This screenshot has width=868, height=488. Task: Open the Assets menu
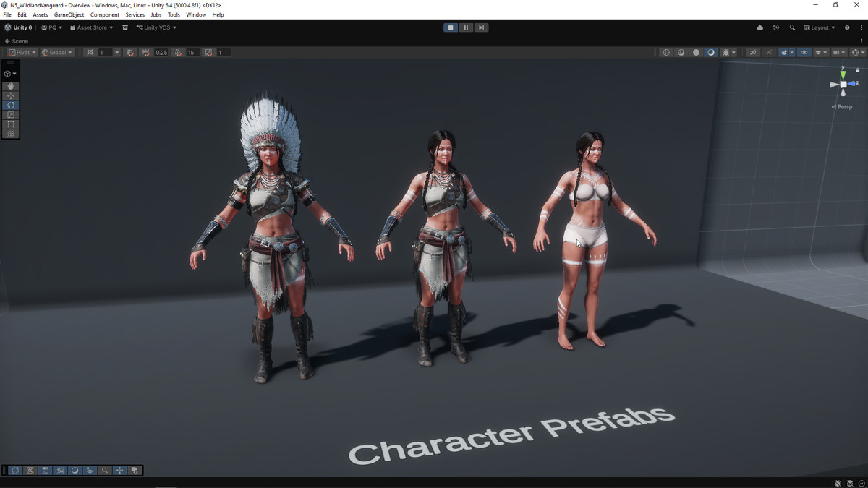(x=41, y=14)
